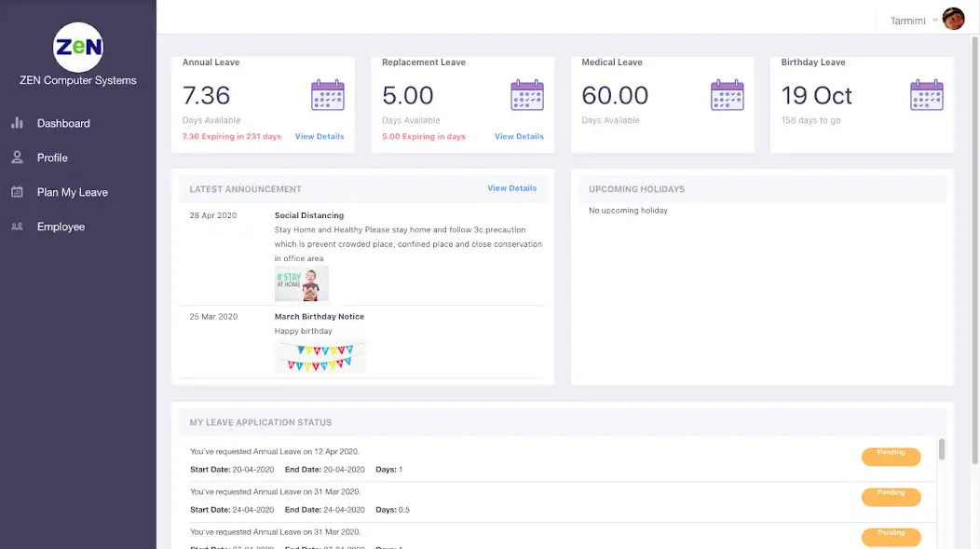980x549 pixels.
Task: Open the Plan My Leave menu
Action: [72, 192]
